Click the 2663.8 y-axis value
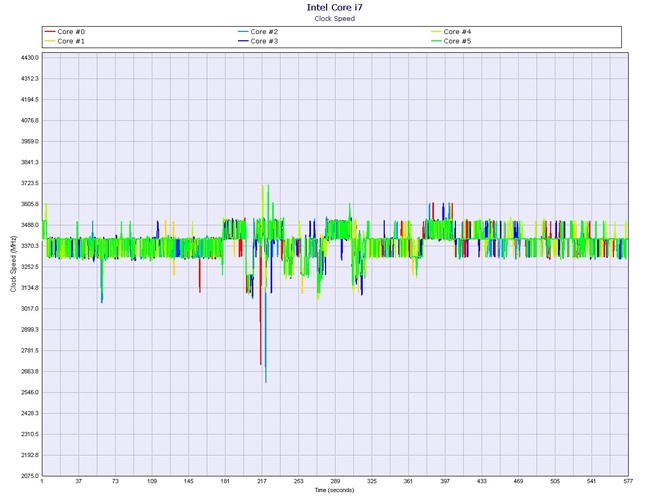This screenshot has width=670, height=502. (x=30, y=371)
